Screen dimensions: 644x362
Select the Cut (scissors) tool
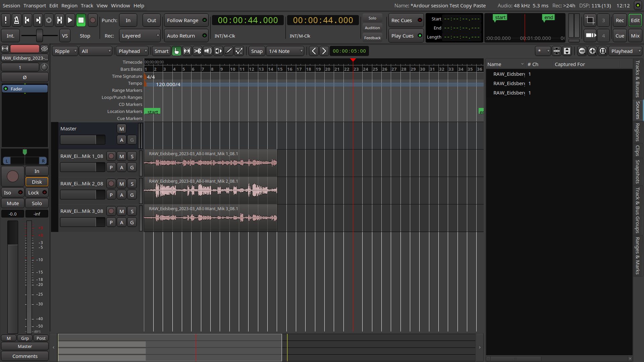pyautogui.click(x=198, y=51)
